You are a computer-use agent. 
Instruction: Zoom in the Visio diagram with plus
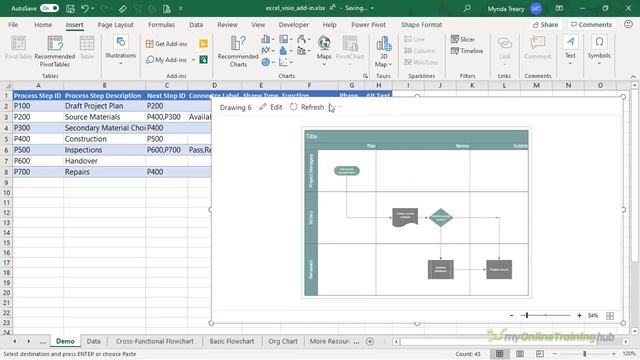click(x=579, y=316)
